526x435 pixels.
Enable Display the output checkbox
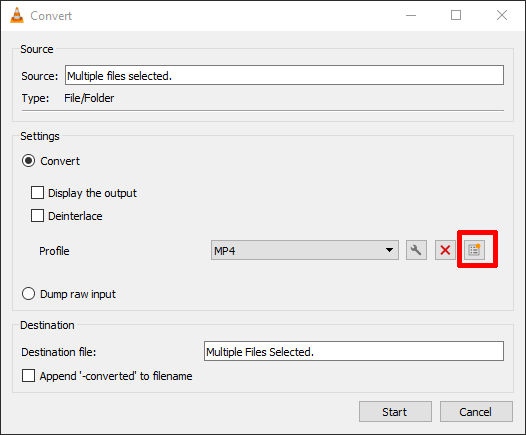point(37,193)
